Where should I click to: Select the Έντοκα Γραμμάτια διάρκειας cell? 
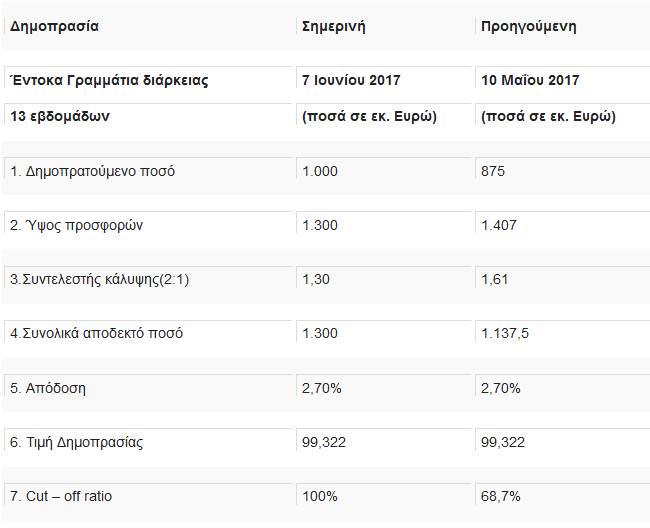[109, 80]
